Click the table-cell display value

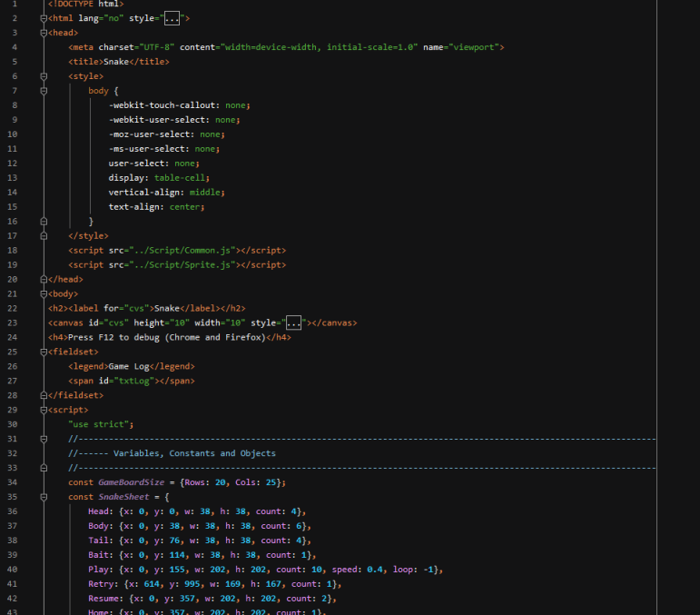180,178
